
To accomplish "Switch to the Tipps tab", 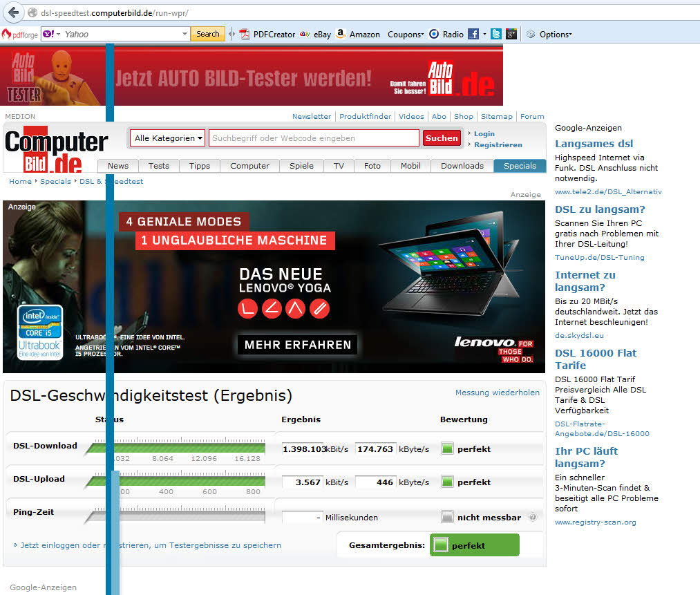I will [x=199, y=166].
